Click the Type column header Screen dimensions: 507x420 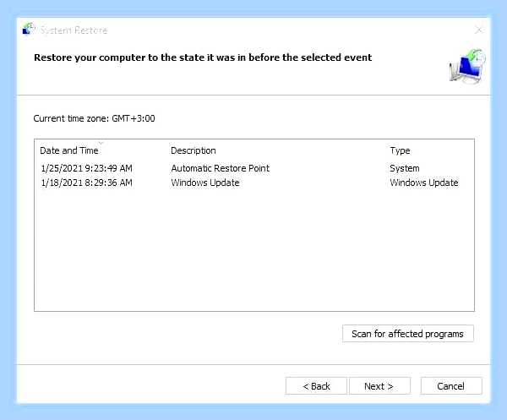400,150
